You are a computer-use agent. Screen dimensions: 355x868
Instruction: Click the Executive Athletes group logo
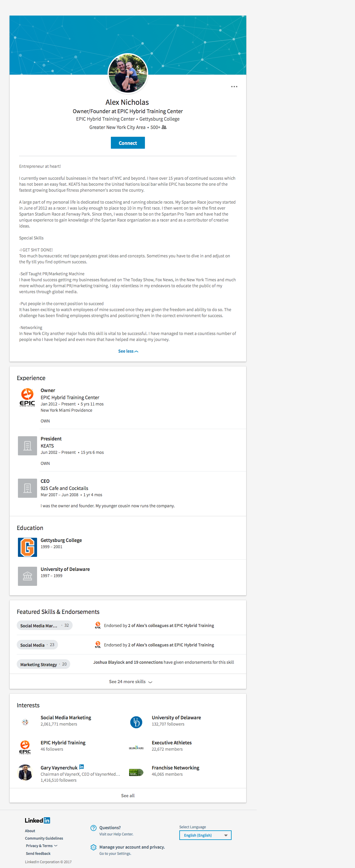(x=136, y=748)
